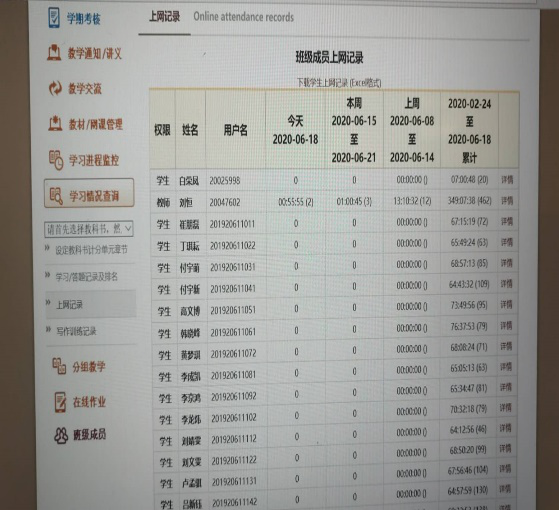This screenshot has width=559, height=510.
Task: Open the 班级成员 people icon
Action: [61, 435]
